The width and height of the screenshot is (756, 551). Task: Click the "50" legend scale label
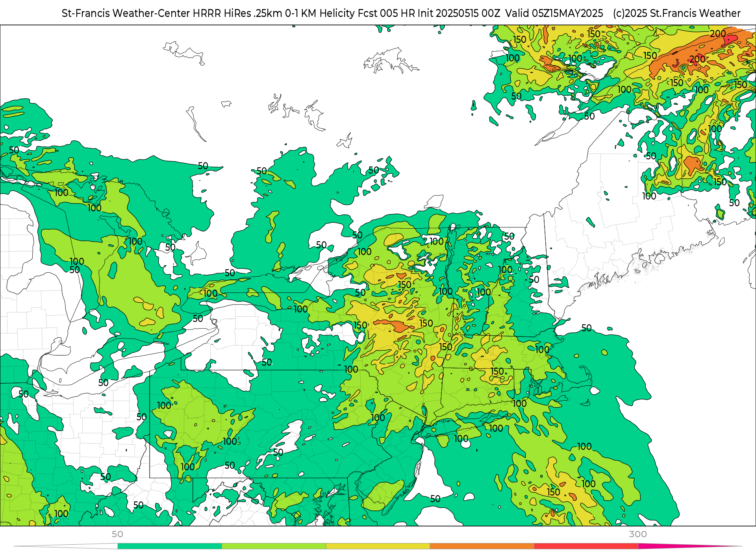[117, 534]
